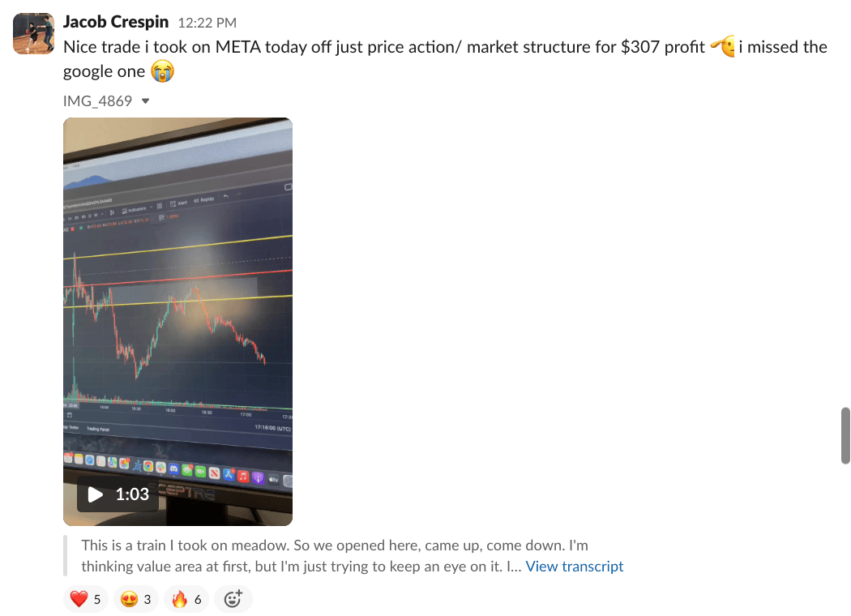
Task: Click Jacob Crespin's avatar picture
Action: pos(33,34)
